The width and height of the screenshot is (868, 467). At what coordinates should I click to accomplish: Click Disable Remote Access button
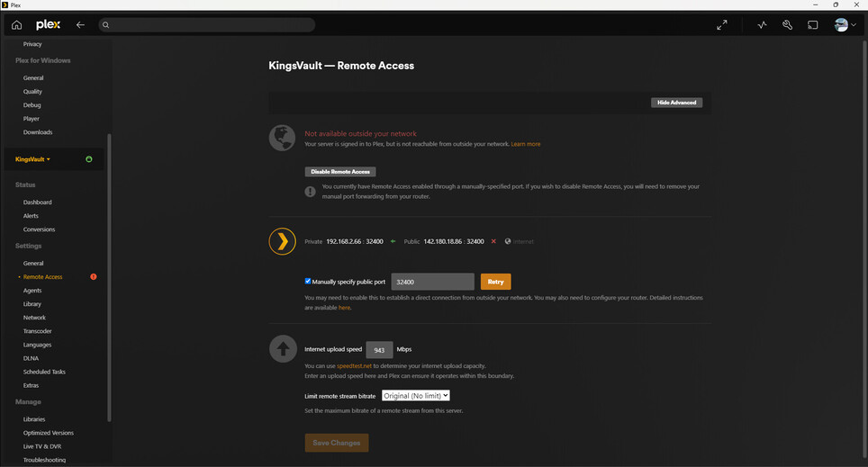click(340, 172)
